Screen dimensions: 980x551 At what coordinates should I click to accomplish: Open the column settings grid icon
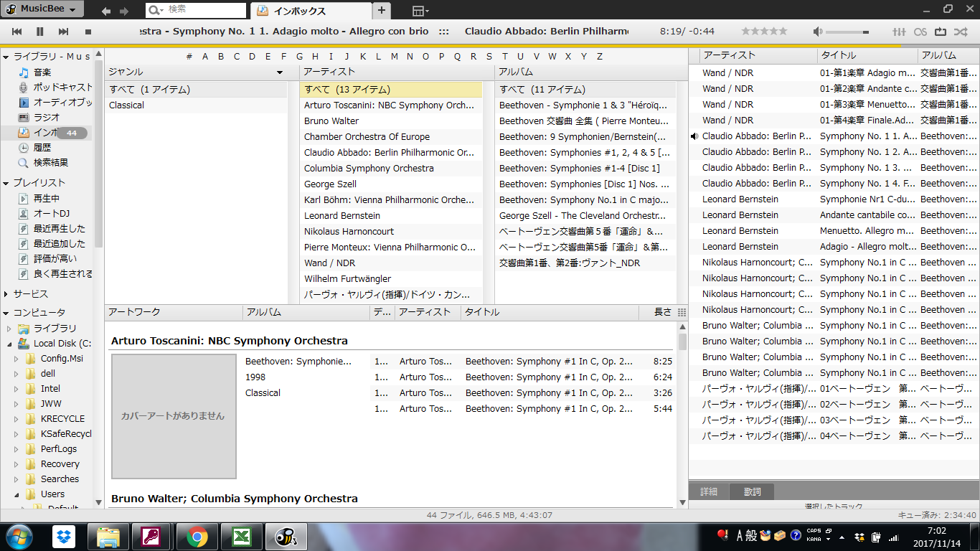pyautogui.click(x=682, y=312)
